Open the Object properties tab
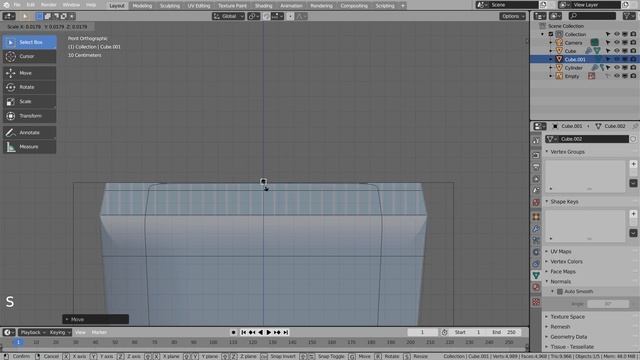Viewport: 640px width, 360px height. [x=536, y=217]
